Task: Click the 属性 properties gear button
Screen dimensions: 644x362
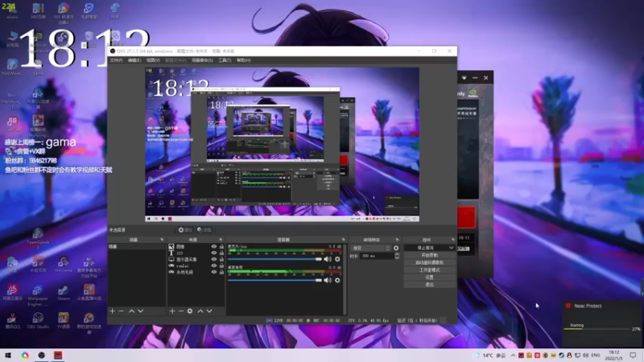Action: point(185,230)
